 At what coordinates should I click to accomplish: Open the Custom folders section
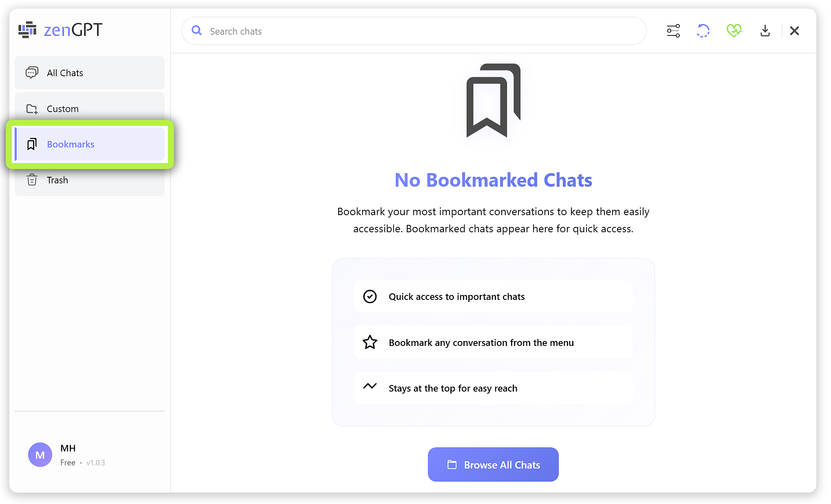(90, 109)
